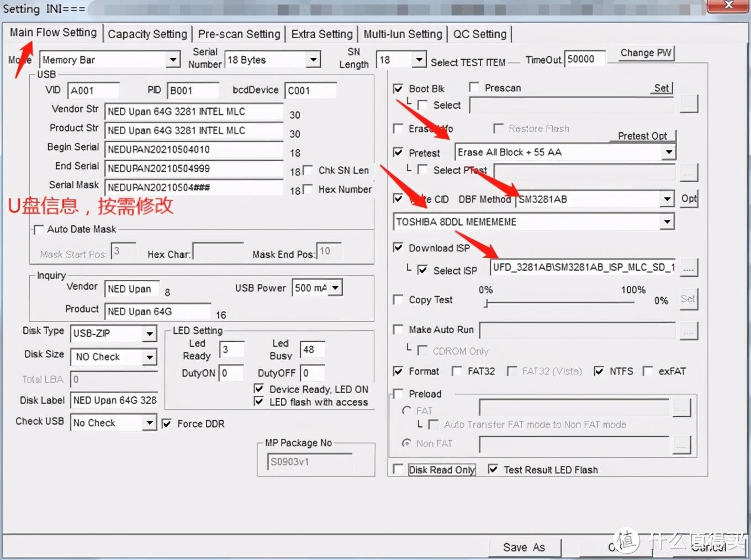Expand the USB Power 500 mA dropdown
751x560 pixels.
335,288
